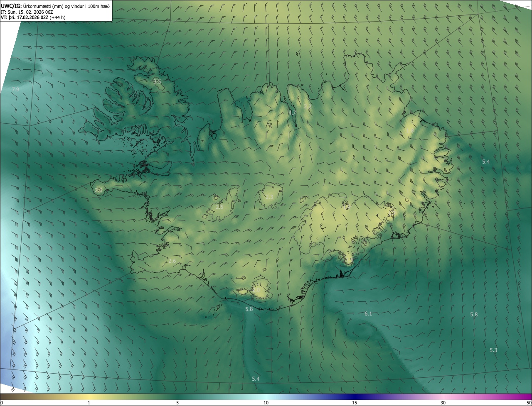Screen dimensions: 532x406
Task: Click the 5.4 value in the southern sea
Action: [256, 379]
